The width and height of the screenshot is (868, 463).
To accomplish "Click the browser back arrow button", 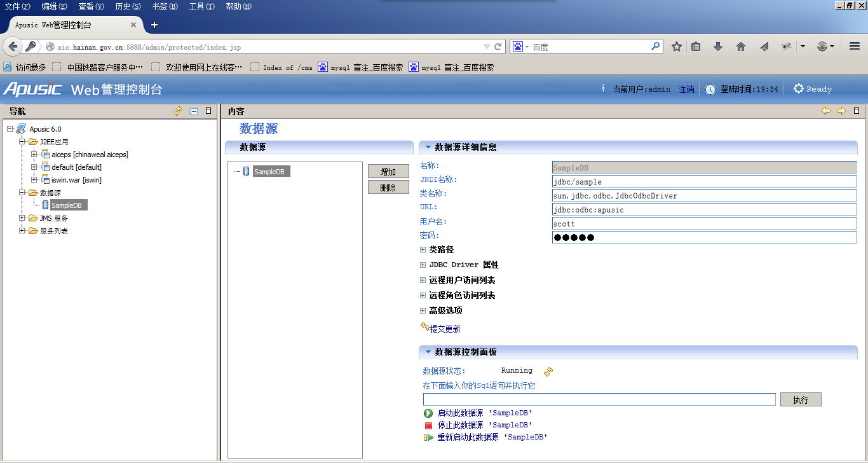I will click(13, 46).
